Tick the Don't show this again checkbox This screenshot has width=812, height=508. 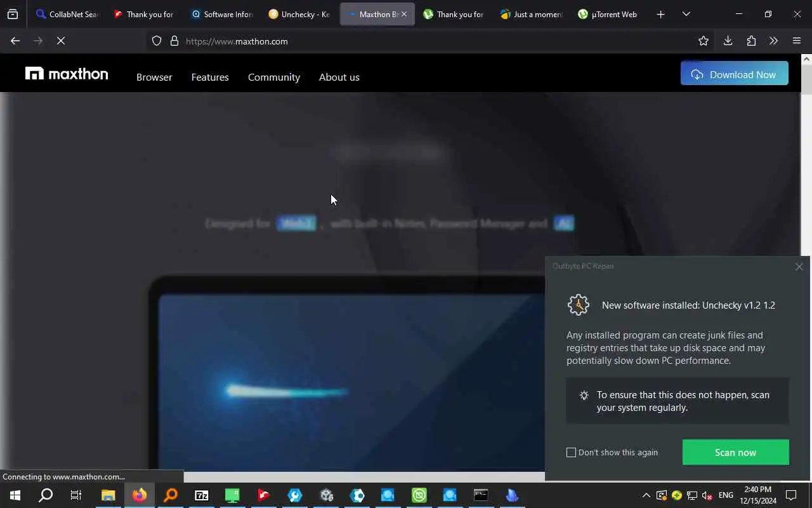(571, 452)
